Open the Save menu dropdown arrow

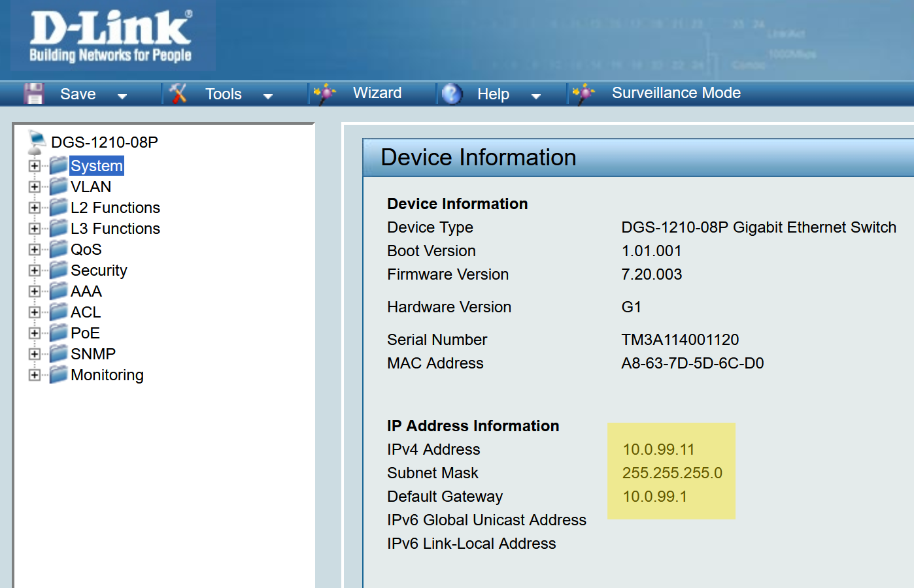122,96
